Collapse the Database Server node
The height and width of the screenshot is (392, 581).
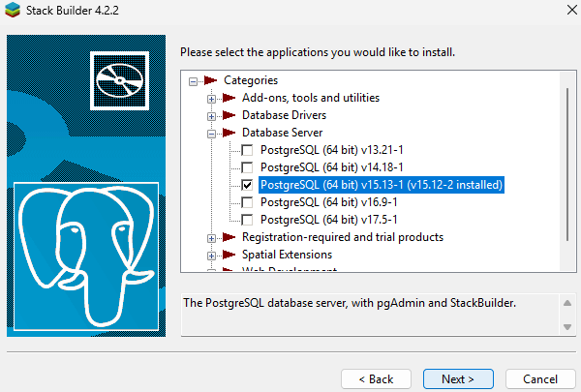tap(211, 134)
